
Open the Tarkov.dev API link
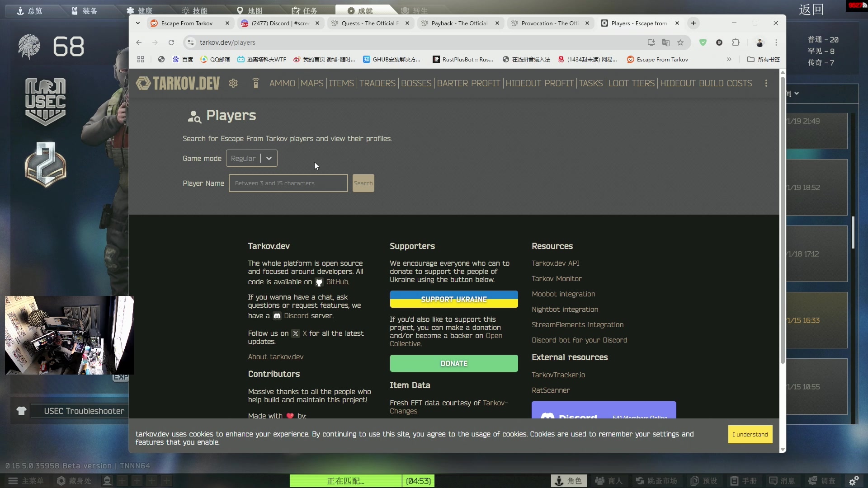click(x=555, y=263)
